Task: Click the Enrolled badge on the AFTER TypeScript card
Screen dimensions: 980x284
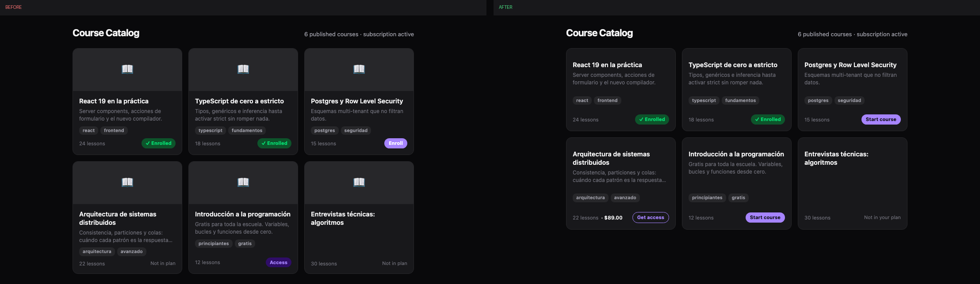Action: [x=768, y=119]
